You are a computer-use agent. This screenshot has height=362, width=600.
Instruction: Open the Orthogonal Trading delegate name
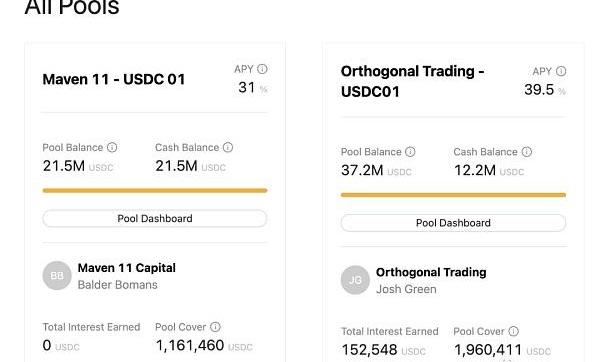click(x=431, y=272)
